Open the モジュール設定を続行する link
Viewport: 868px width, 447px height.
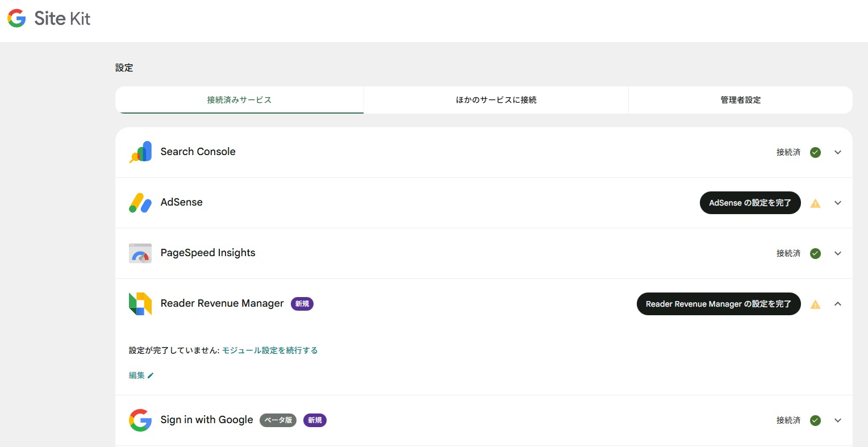tap(270, 350)
